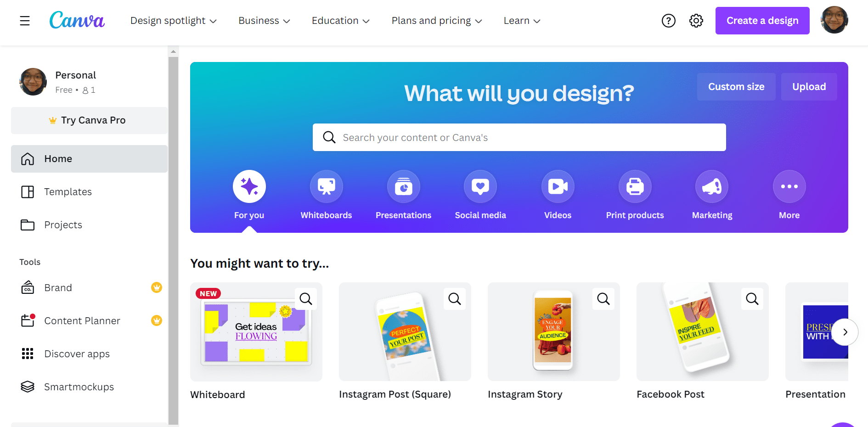
Task: Open the Learn dropdown menu
Action: click(x=522, y=21)
